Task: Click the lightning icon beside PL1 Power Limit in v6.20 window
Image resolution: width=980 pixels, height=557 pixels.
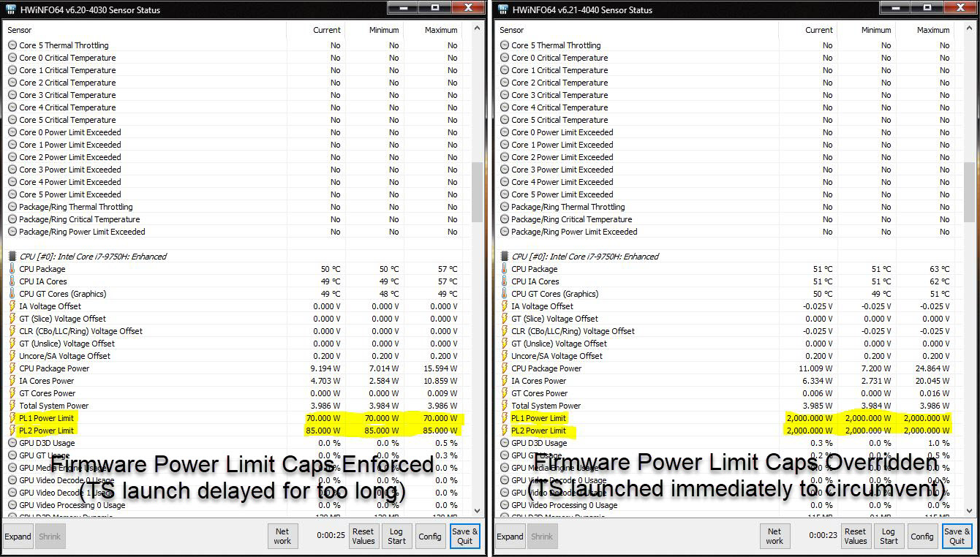Action: pos(12,418)
